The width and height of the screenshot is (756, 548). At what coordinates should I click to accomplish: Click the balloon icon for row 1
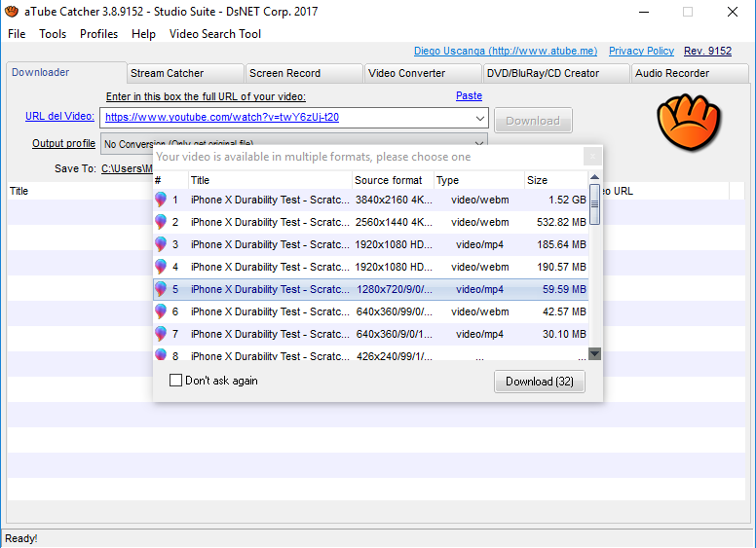[x=161, y=200]
